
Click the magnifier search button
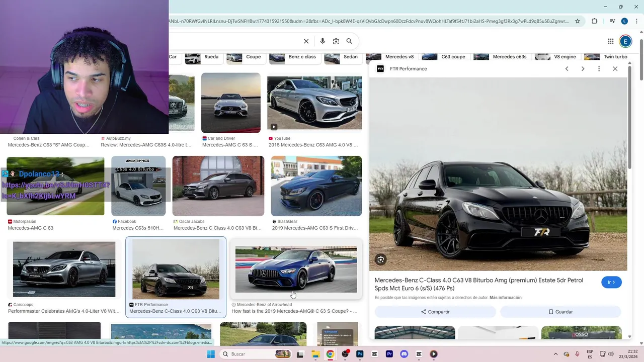tap(349, 41)
